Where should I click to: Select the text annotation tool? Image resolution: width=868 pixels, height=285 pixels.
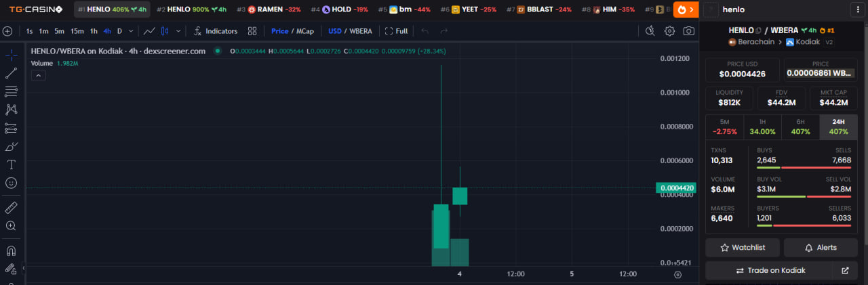pos(11,165)
